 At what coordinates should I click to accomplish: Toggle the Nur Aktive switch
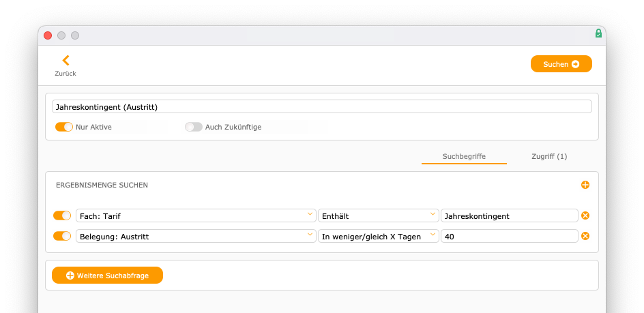64,127
